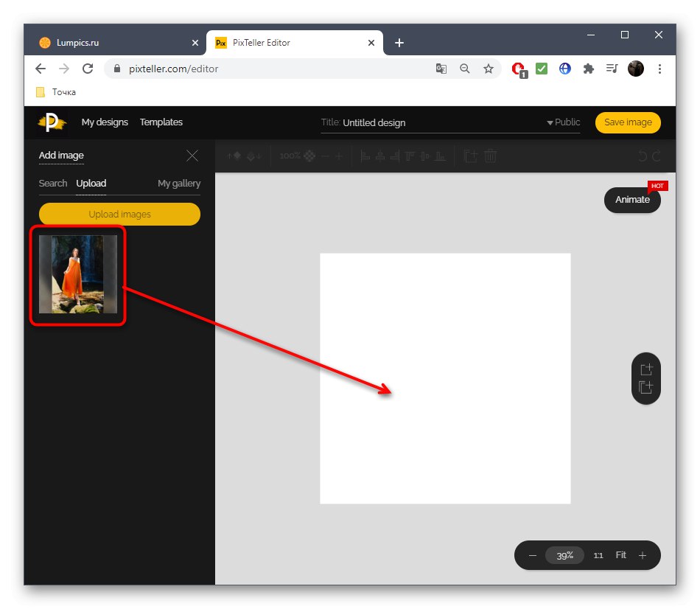
Task: Open My designs
Action: 105,122
